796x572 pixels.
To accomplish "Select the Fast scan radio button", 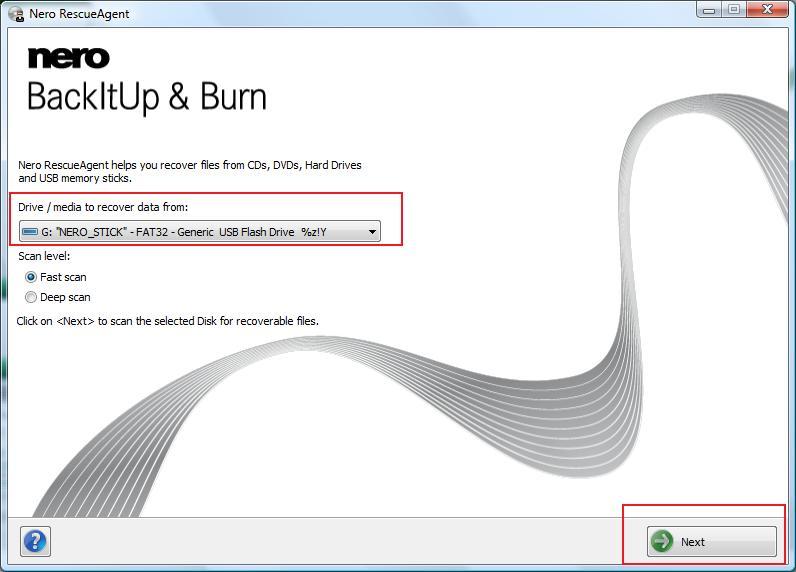I will coord(31,277).
